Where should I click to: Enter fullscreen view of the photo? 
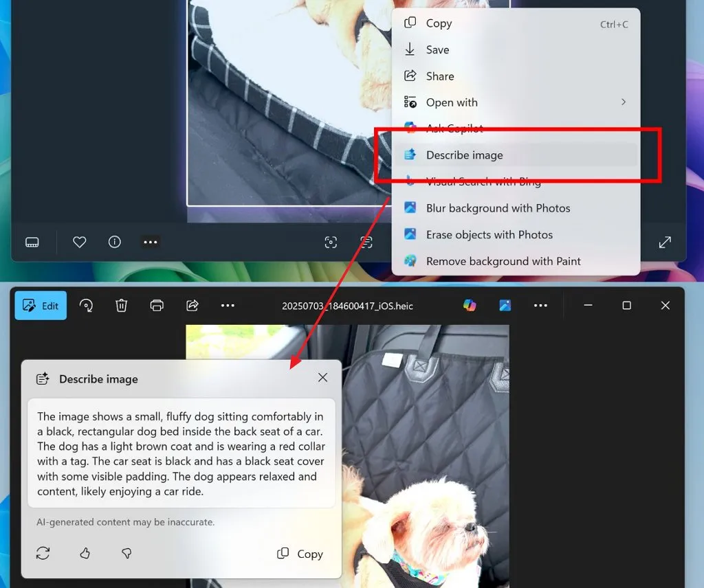(664, 242)
